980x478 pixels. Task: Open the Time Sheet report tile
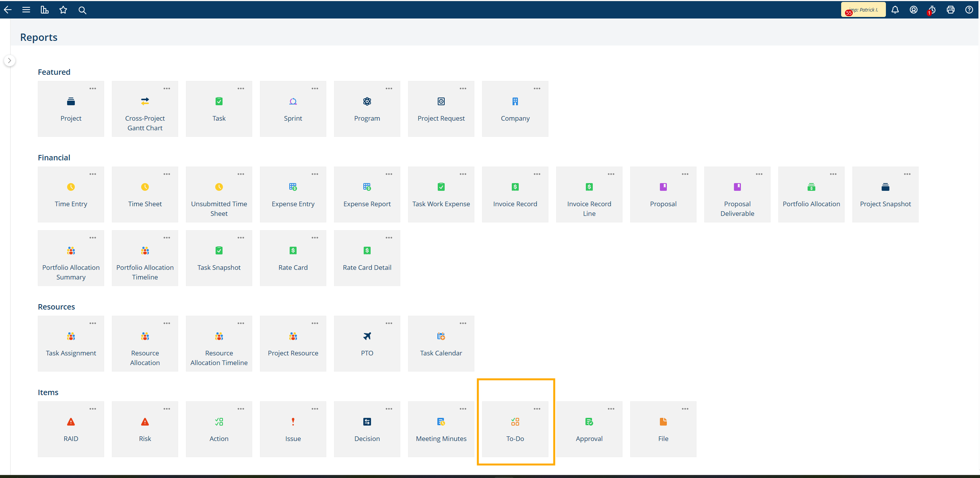coord(145,194)
